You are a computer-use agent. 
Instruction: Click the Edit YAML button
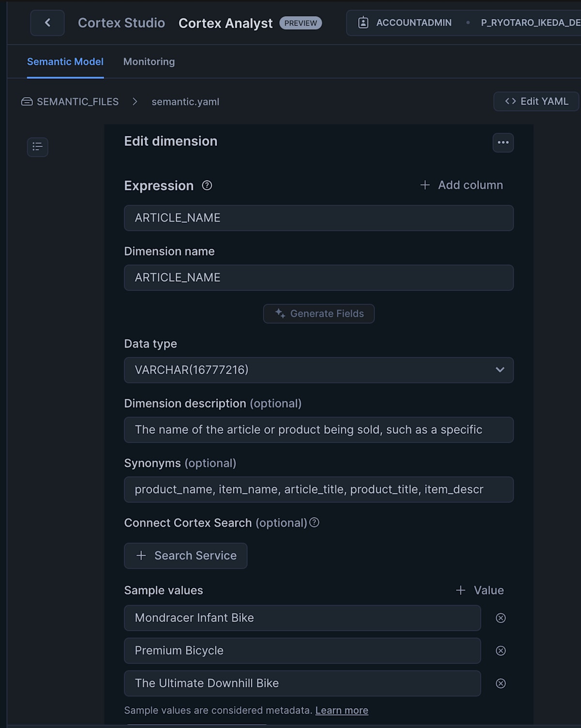click(x=536, y=102)
